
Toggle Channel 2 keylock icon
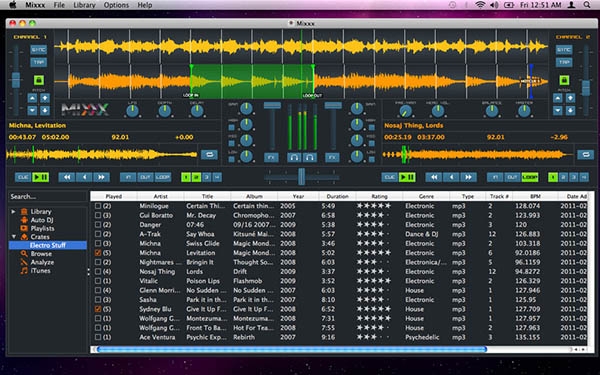click(x=564, y=80)
